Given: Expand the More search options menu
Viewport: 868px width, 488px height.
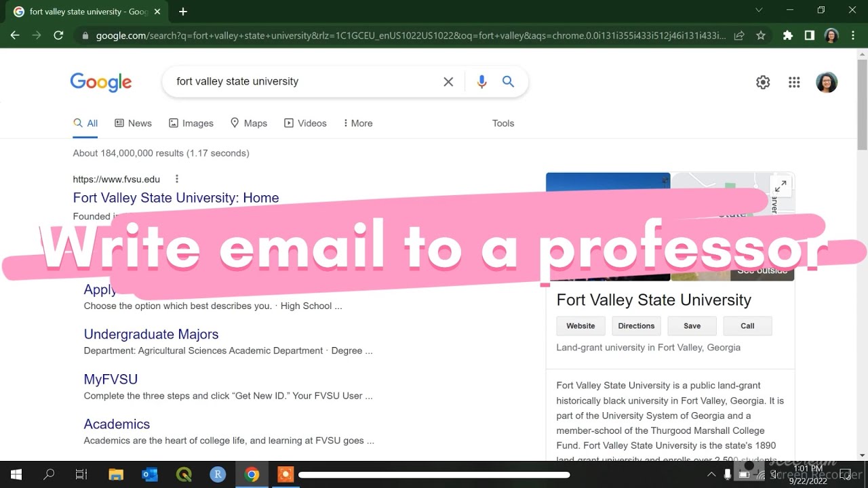Looking at the screenshot, I should click(x=358, y=123).
